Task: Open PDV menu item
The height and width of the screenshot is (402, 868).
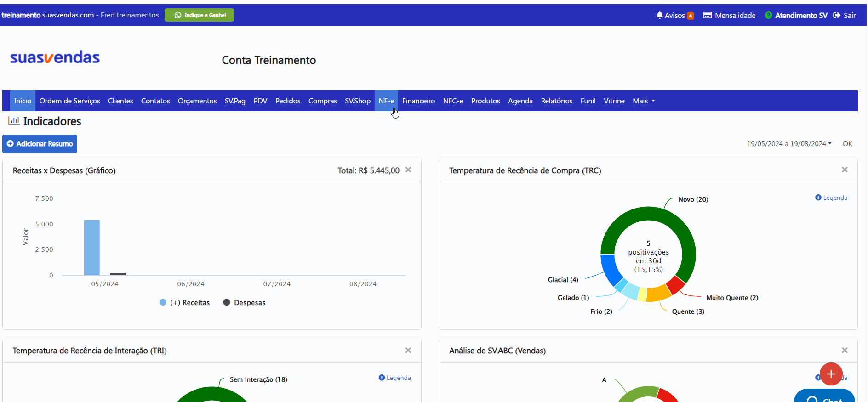Action: coord(260,101)
